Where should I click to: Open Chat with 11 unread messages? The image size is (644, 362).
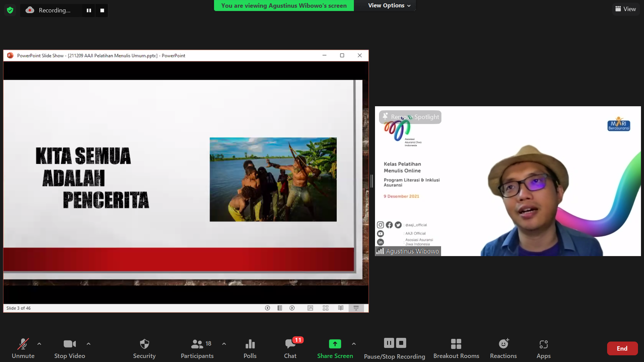click(290, 348)
